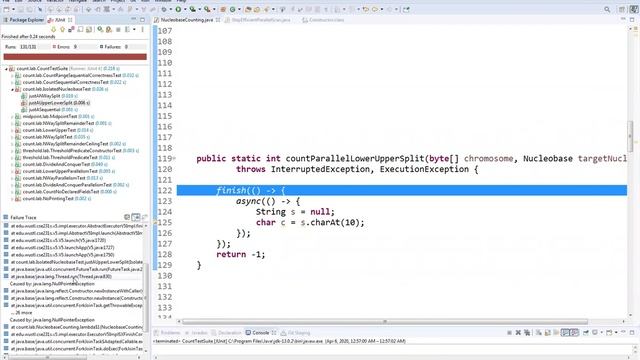Viewport: 640px width, 360px height.
Task: Switch to the Java perspective icon
Action: tap(632, 9)
